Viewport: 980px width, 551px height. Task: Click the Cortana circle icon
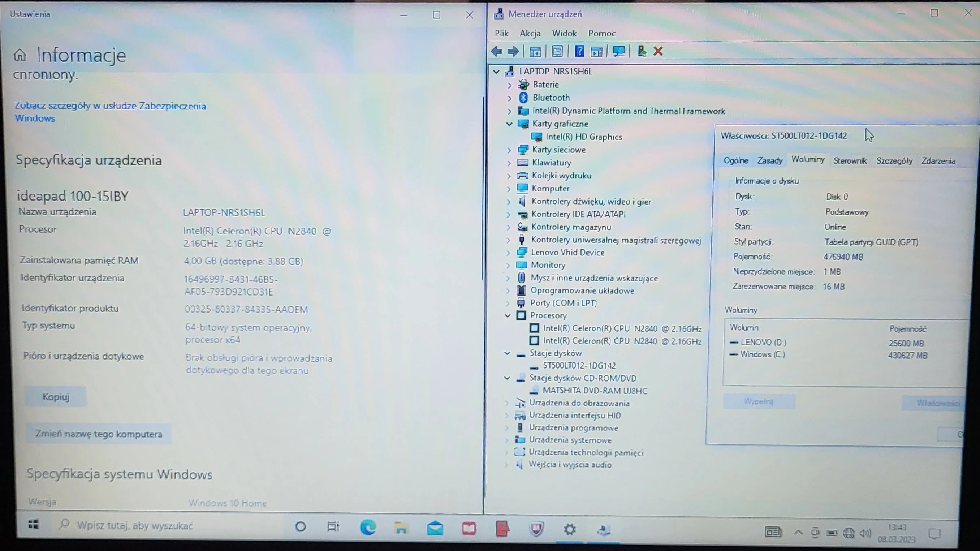click(x=301, y=526)
